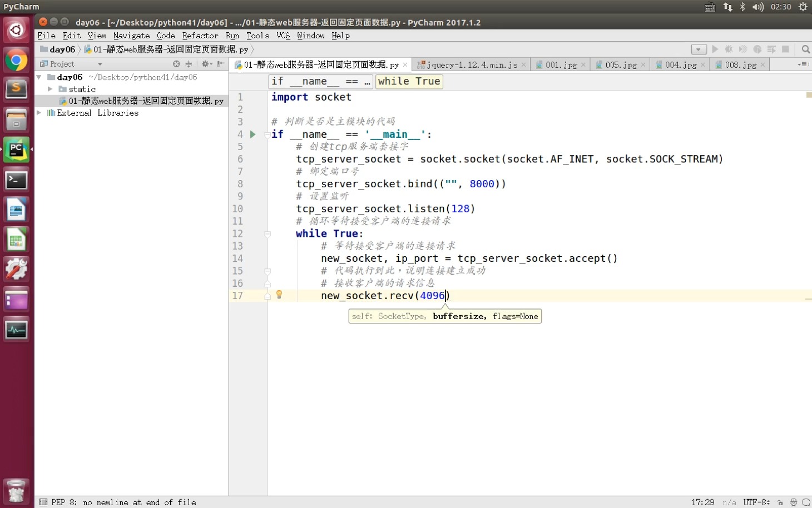812x508 pixels.
Task: Click the concurrency diagram run icon
Action: click(x=771, y=49)
